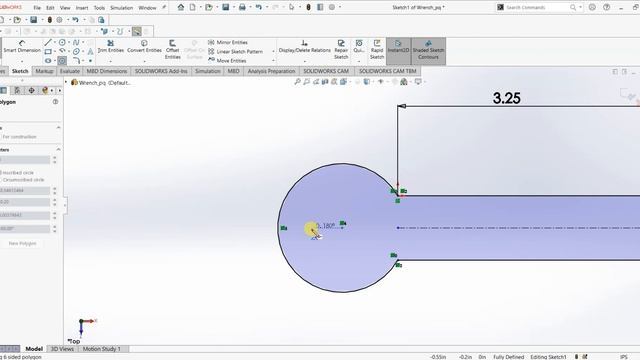
Task: Click Mirror Entities
Action: tap(228, 42)
